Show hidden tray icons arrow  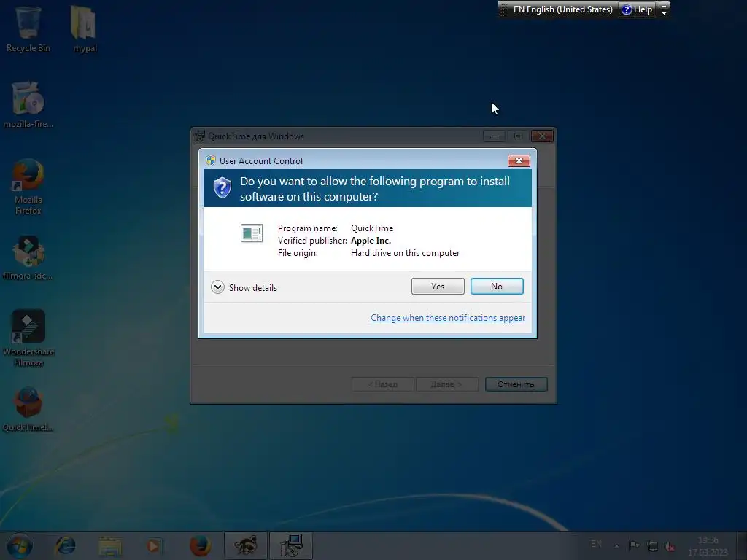click(x=616, y=545)
